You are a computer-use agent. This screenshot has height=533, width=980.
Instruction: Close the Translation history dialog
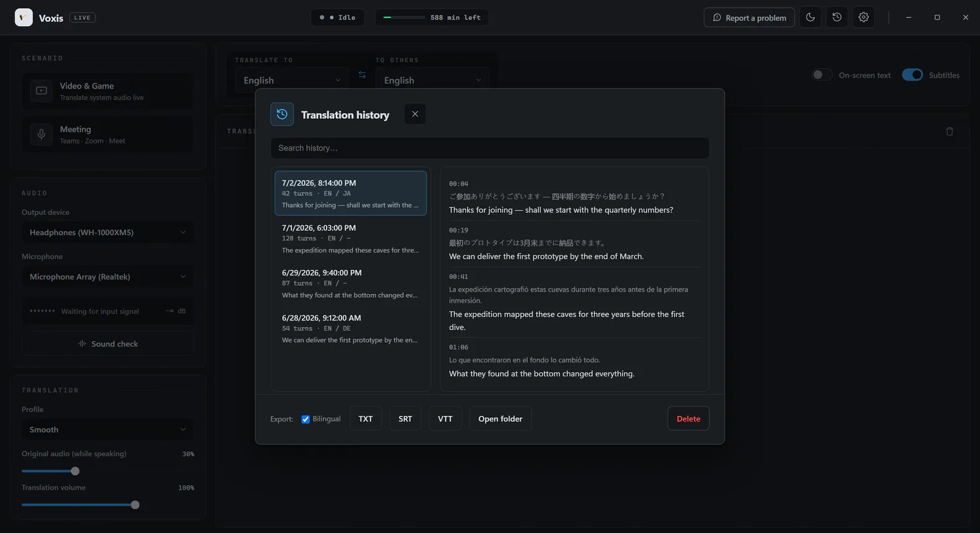pos(415,114)
